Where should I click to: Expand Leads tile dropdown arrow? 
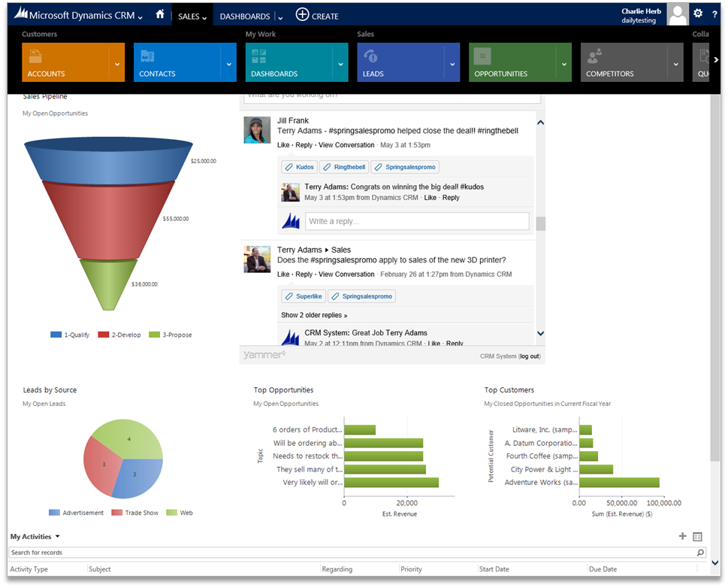click(452, 64)
